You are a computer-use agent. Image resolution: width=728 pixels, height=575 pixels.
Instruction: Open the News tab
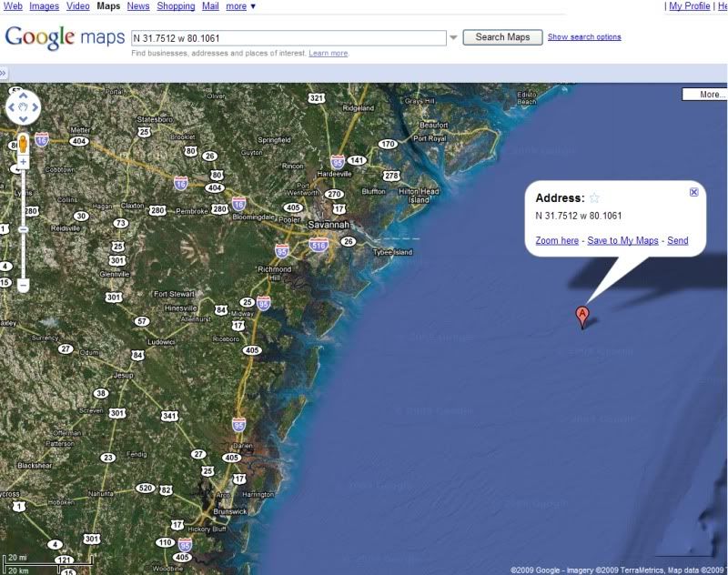pos(138,6)
